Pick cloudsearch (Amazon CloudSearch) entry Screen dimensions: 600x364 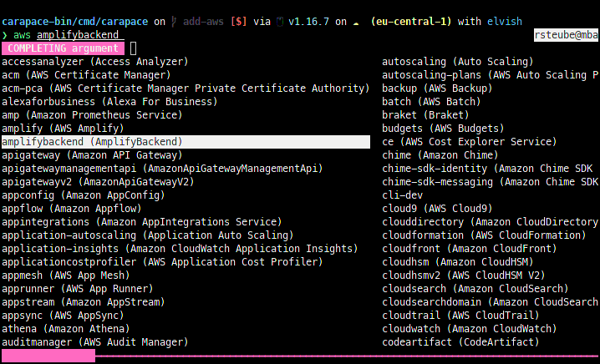tap(475, 289)
